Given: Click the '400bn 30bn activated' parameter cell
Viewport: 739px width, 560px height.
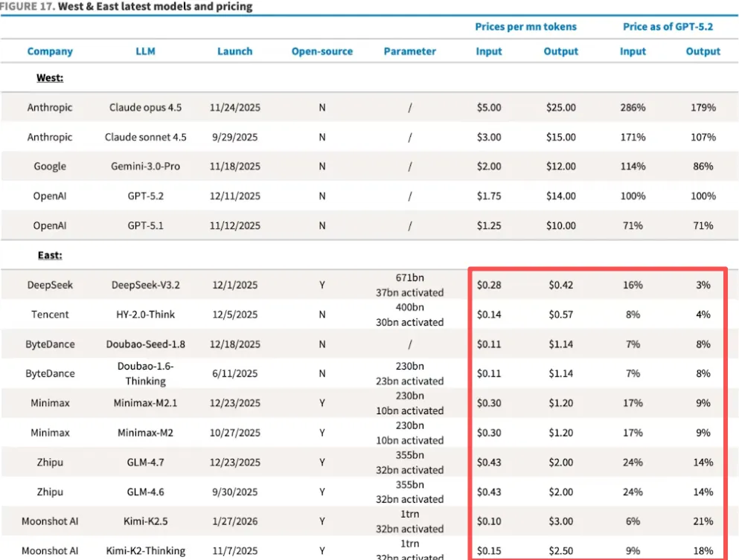Looking at the screenshot, I should (409, 315).
